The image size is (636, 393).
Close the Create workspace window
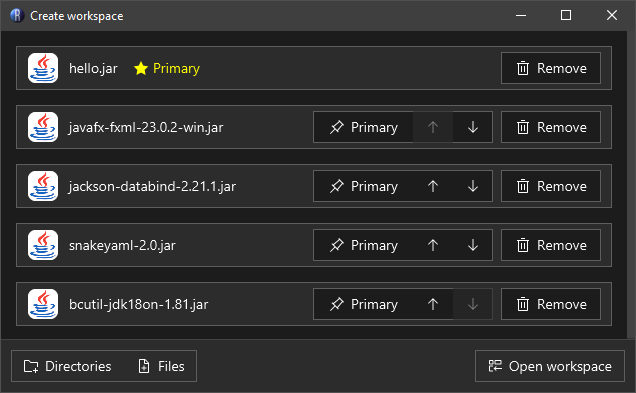pyautogui.click(x=612, y=15)
